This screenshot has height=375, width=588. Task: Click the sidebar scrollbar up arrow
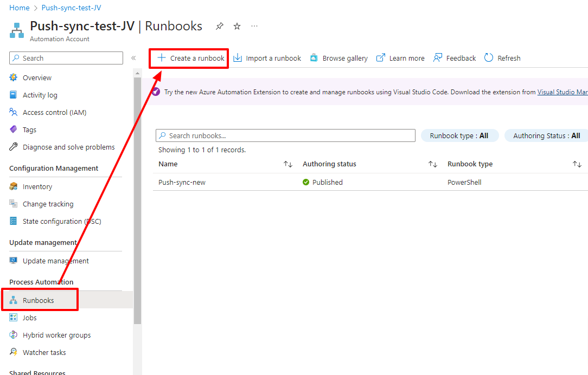click(137, 73)
